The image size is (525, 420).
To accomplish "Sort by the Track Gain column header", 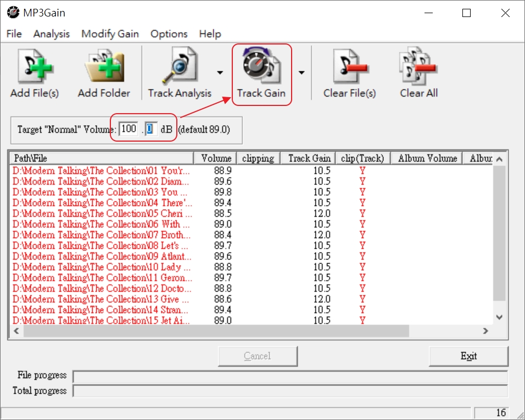I will point(308,158).
